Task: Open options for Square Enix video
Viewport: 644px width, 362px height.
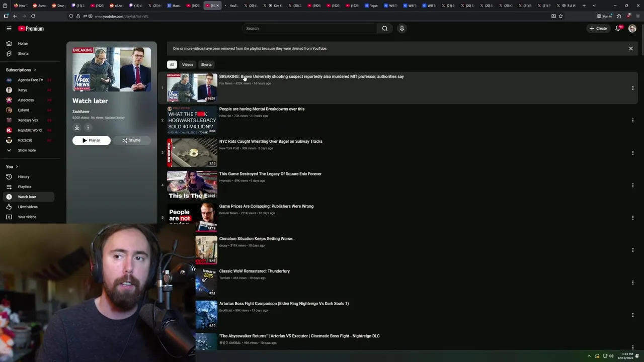Action: [632, 186]
